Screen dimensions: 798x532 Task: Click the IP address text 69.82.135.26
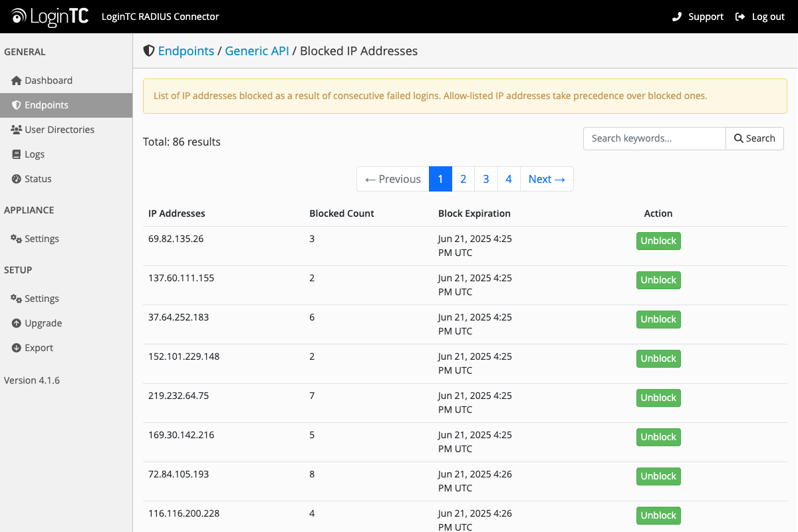pyautogui.click(x=176, y=239)
